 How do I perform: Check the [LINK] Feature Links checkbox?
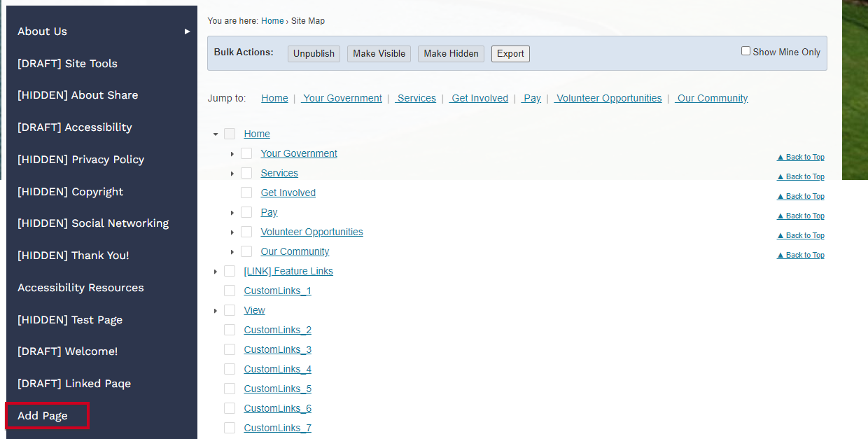pos(230,271)
